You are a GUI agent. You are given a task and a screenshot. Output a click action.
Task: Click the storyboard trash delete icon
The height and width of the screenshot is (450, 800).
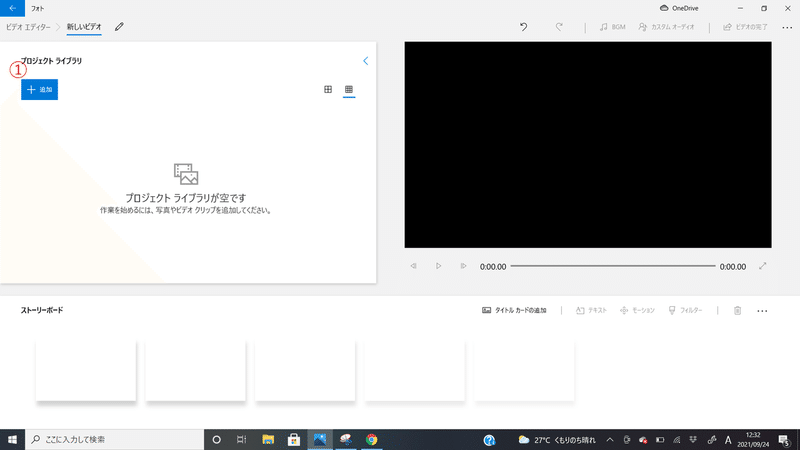[737, 310]
